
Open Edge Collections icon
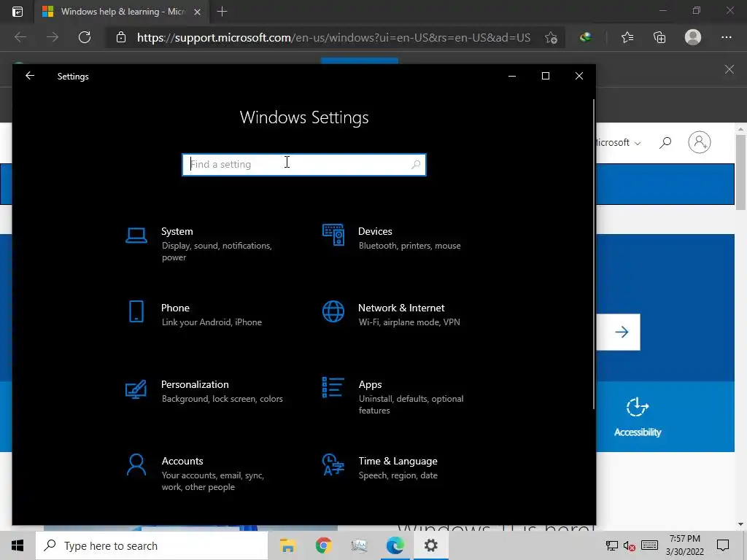point(659,37)
